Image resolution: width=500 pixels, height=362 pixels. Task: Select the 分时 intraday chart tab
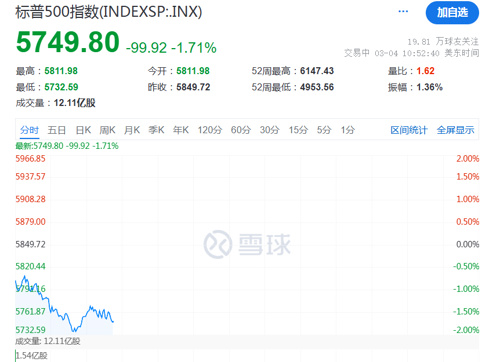point(29,130)
